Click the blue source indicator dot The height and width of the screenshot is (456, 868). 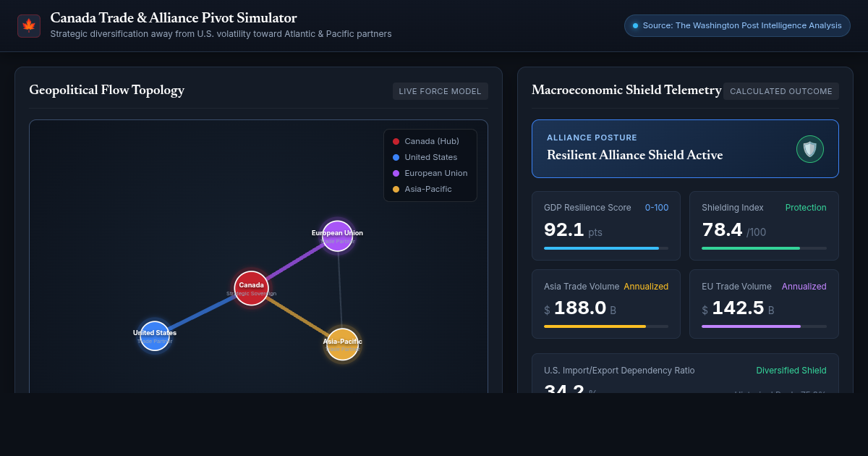635,25
